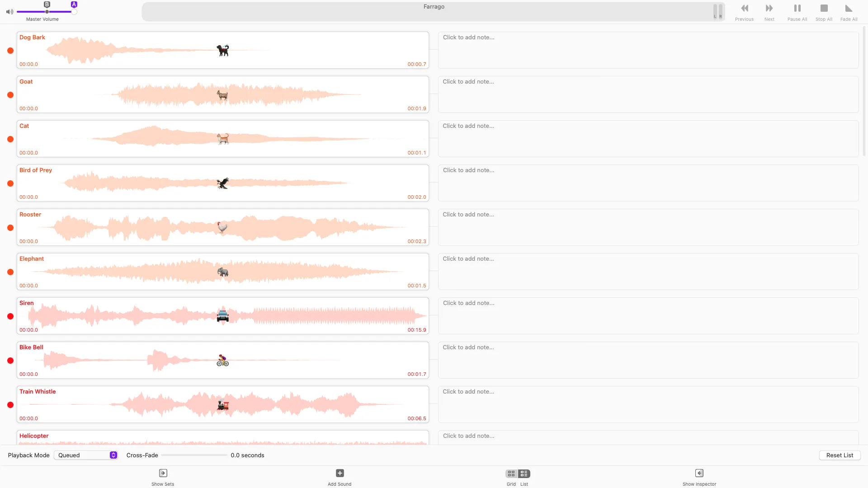Switch to Grid view
This screenshot has height=488, width=868.
(511, 474)
